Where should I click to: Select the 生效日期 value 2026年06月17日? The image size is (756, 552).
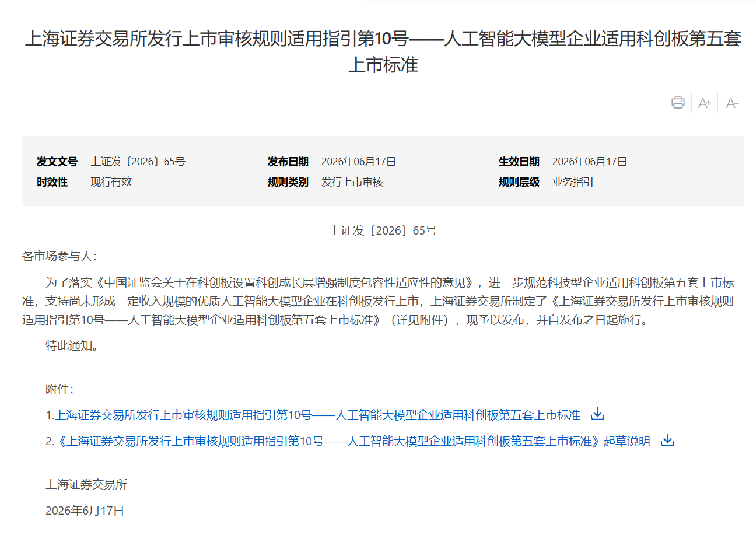(x=590, y=162)
